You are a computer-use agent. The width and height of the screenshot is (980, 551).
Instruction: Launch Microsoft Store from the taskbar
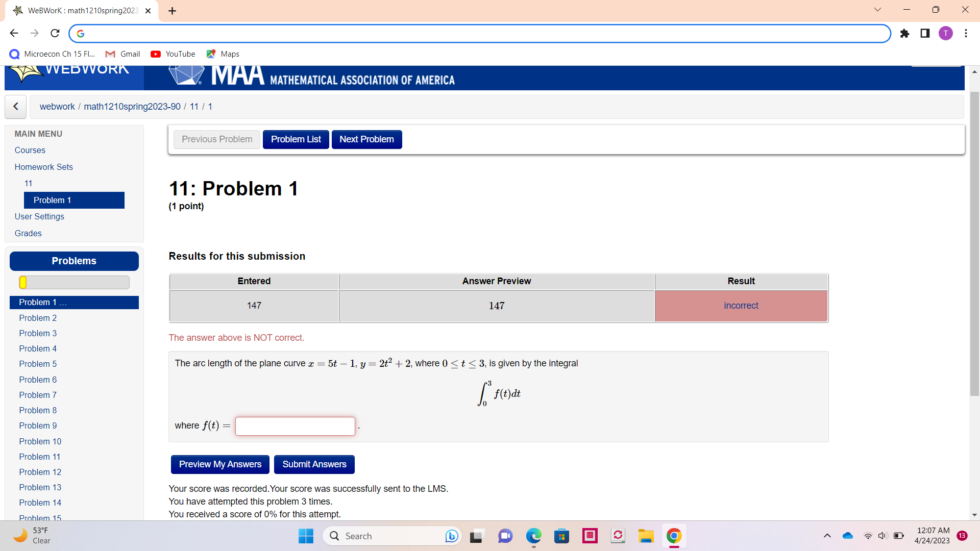click(562, 536)
